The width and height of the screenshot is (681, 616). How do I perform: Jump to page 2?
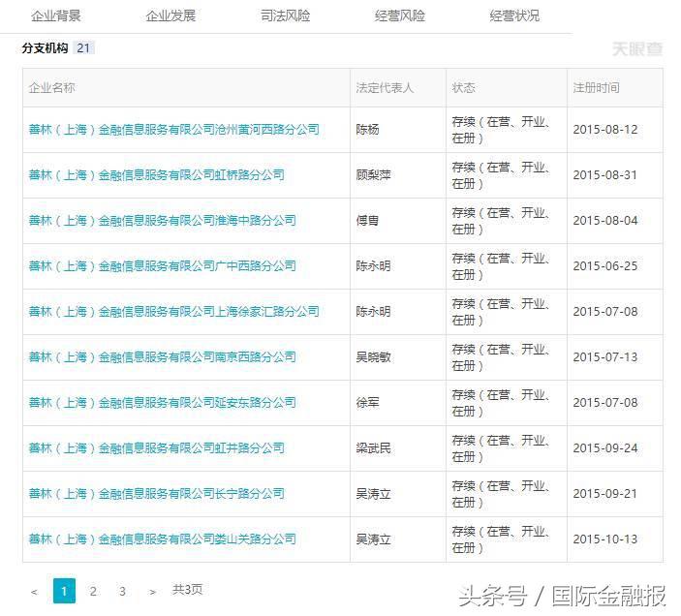point(93,591)
